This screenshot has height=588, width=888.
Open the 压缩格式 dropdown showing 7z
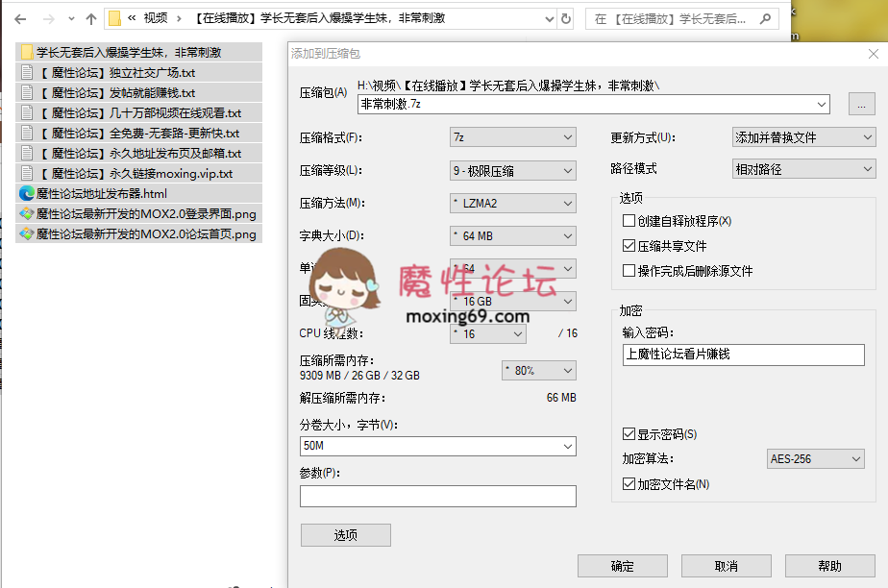pos(513,137)
